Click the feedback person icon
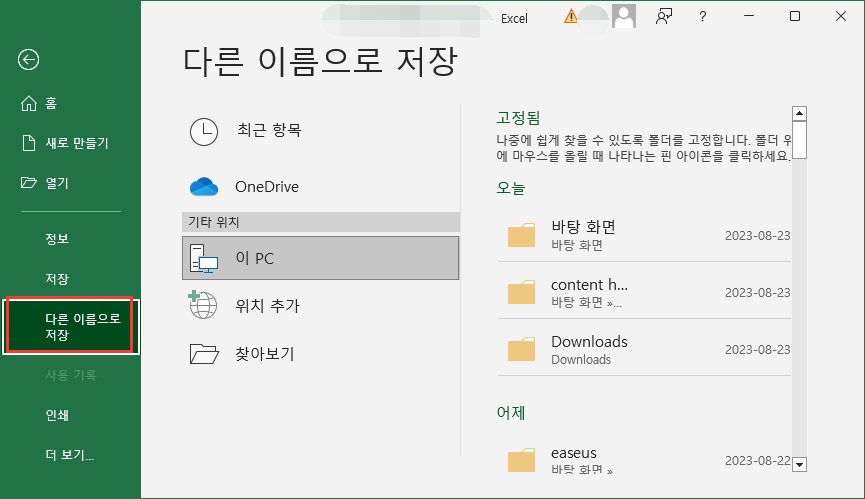Image resolution: width=865 pixels, height=499 pixels. (x=664, y=17)
